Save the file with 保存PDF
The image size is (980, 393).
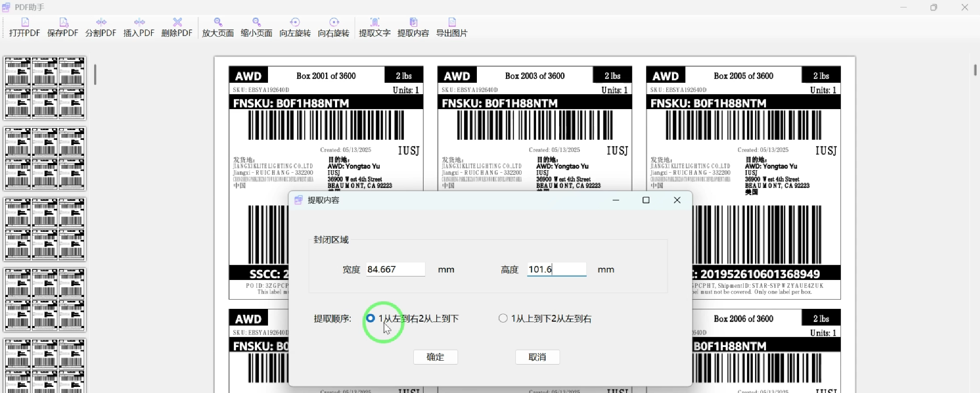click(x=63, y=27)
